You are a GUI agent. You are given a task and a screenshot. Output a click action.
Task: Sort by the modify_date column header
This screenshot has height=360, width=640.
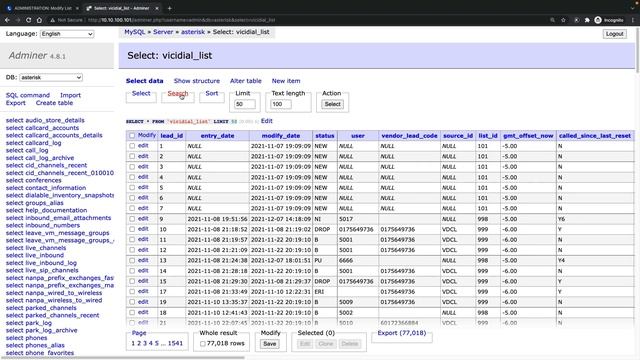coord(281,136)
